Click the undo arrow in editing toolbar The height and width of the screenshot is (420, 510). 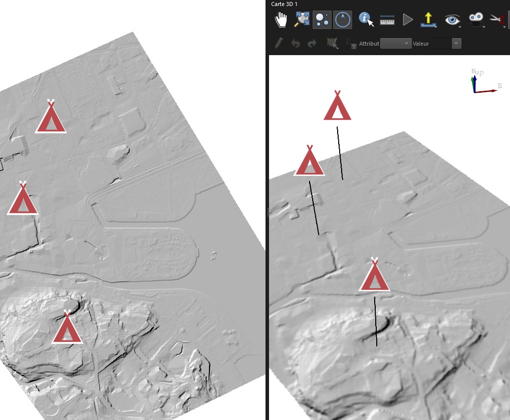pos(296,43)
